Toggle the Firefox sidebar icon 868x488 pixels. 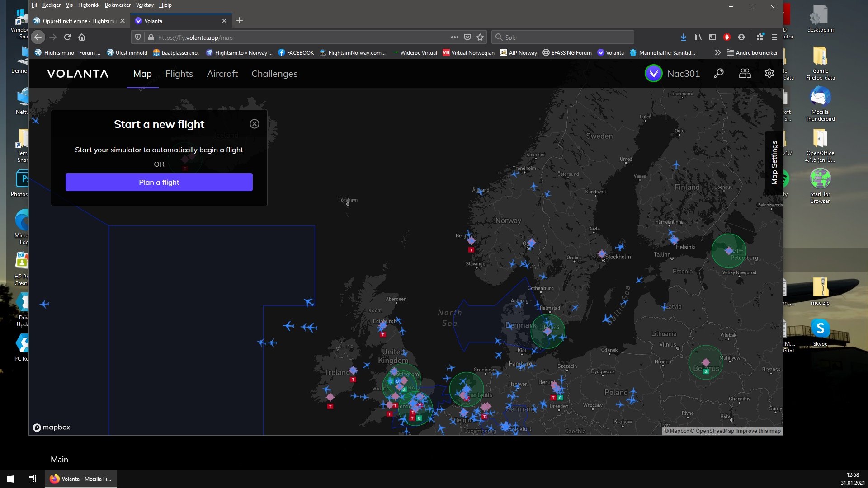712,37
